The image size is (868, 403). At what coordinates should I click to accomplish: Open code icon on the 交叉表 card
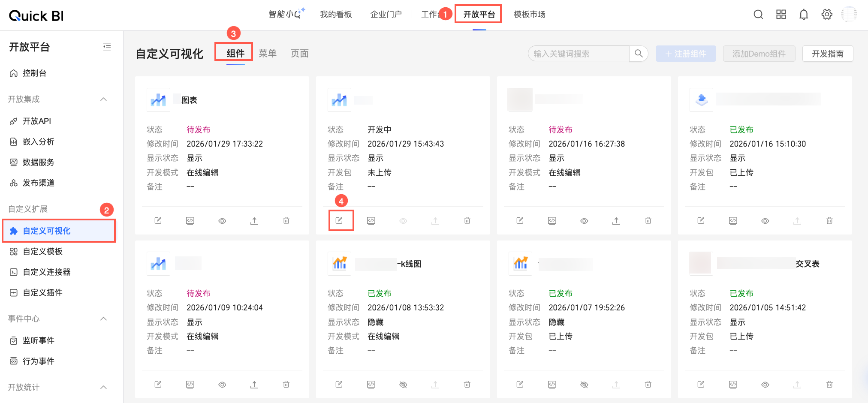(x=733, y=384)
